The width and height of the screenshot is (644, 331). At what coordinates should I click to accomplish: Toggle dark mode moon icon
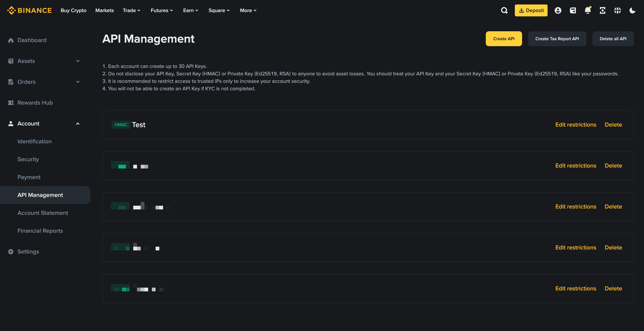pos(632,10)
